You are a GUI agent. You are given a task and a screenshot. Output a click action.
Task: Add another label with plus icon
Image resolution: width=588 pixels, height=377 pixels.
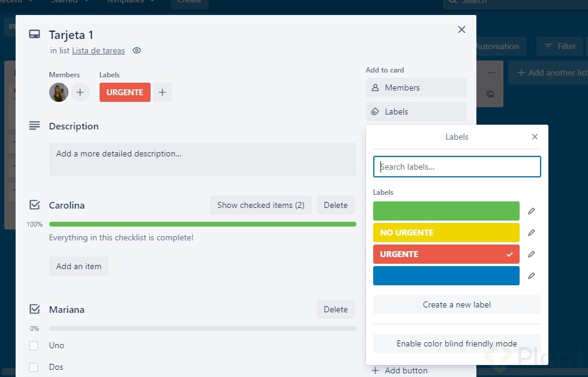click(162, 92)
